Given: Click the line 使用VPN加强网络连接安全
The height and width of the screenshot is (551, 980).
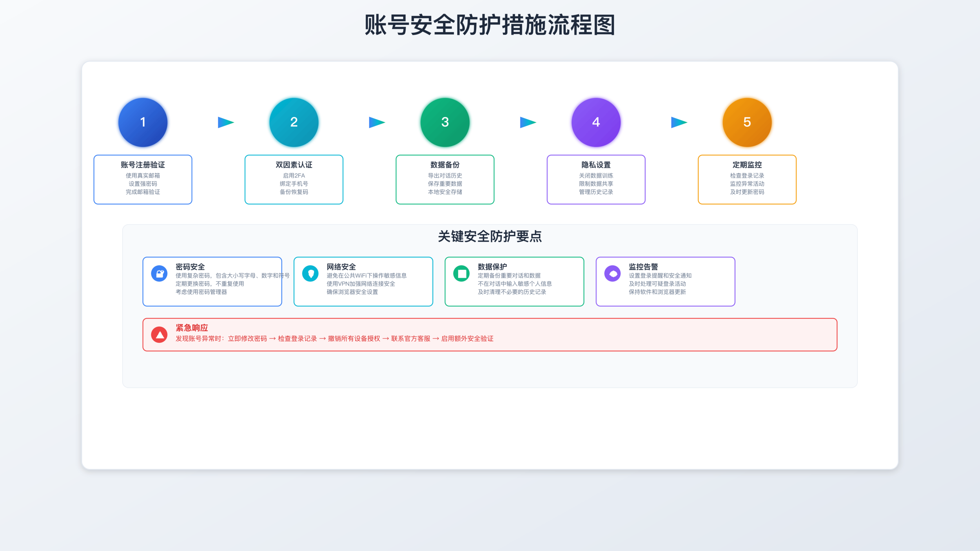Looking at the screenshot, I should tap(361, 284).
